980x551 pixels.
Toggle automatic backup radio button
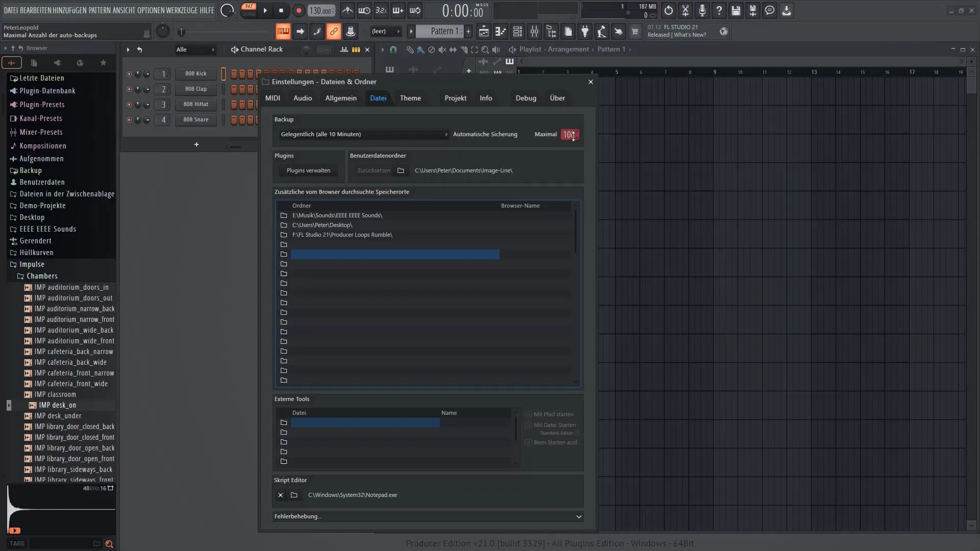coord(446,134)
